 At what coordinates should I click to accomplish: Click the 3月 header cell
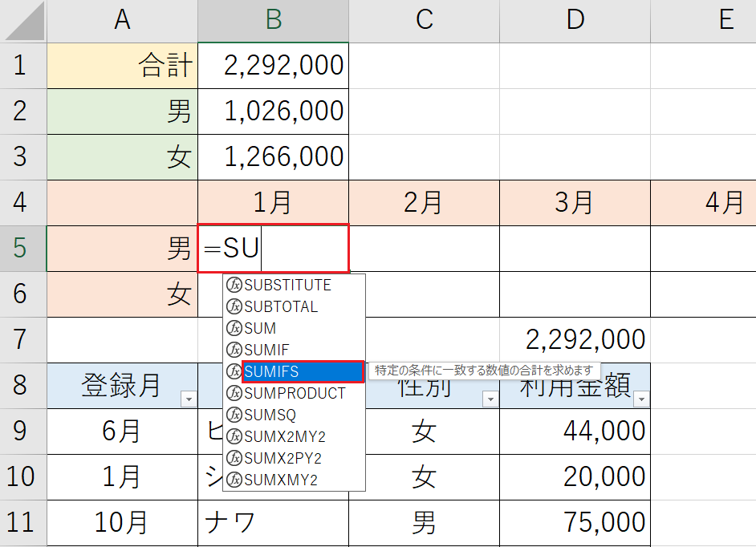(x=575, y=203)
